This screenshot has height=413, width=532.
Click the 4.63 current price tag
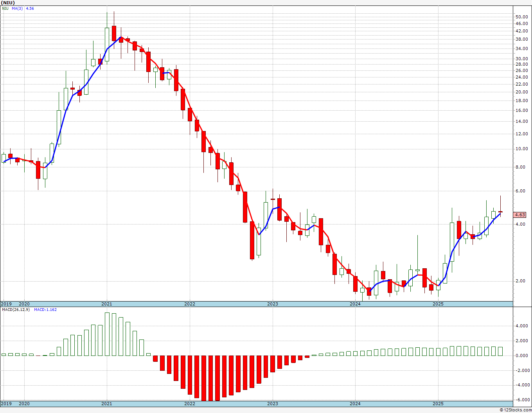click(x=520, y=215)
